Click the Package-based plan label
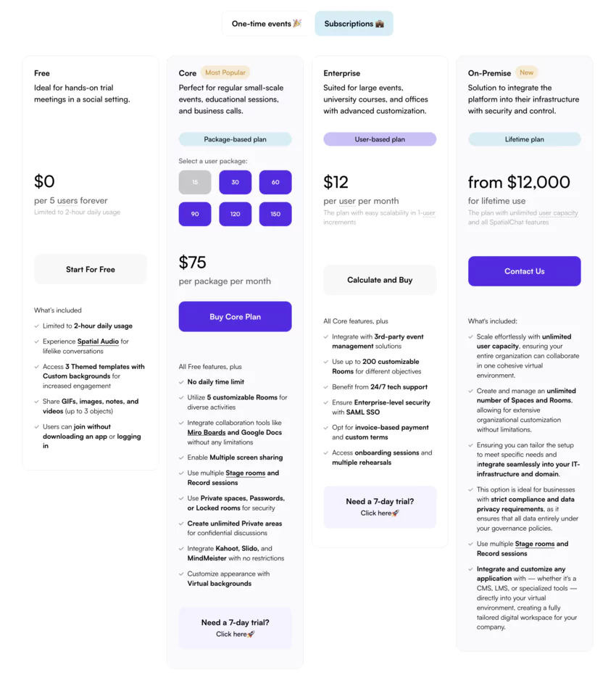The image size is (616, 683). pos(235,138)
